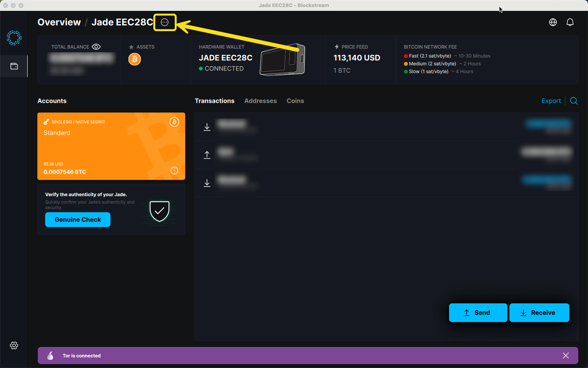The width and height of the screenshot is (588, 368).
Task: Dismiss the Tor is connected banner
Action: (x=565, y=356)
